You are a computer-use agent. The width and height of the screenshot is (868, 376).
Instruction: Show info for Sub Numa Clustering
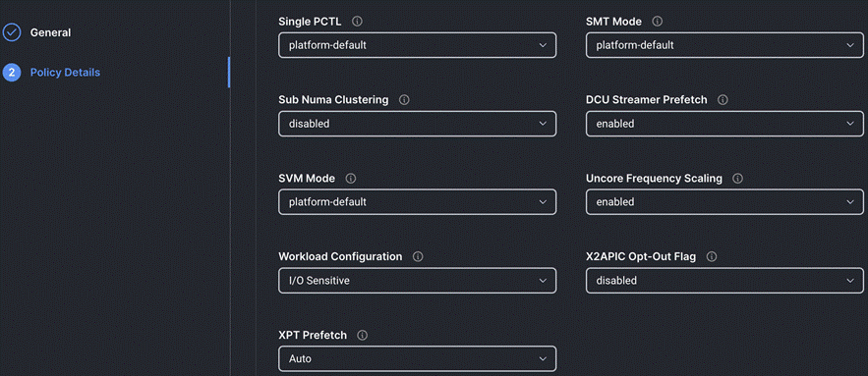pyautogui.click(x=404, y=100)
